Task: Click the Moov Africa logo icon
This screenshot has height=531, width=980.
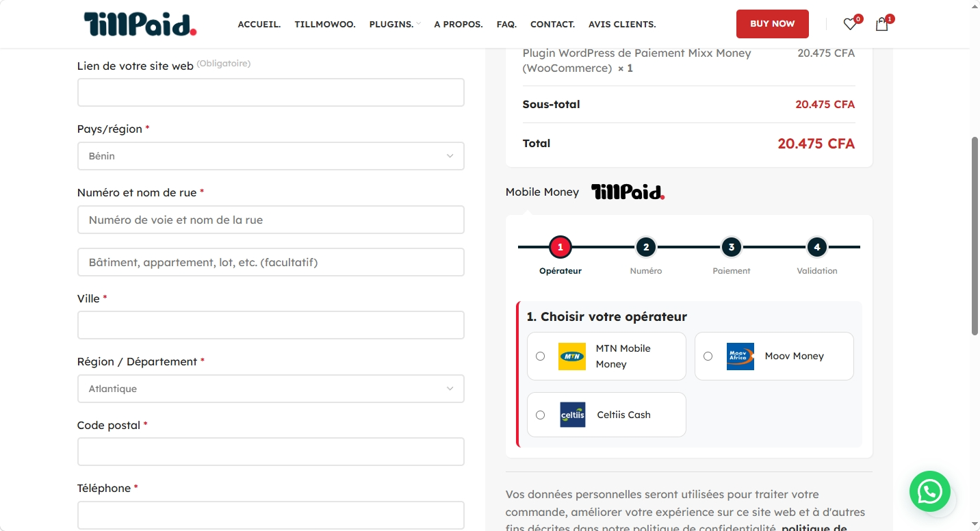Action: pos(740,357)
